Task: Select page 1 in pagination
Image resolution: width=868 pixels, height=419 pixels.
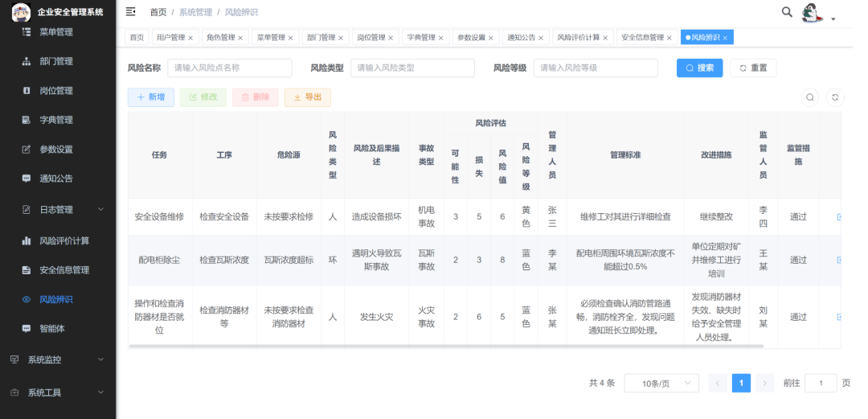Action: point(741,383)
